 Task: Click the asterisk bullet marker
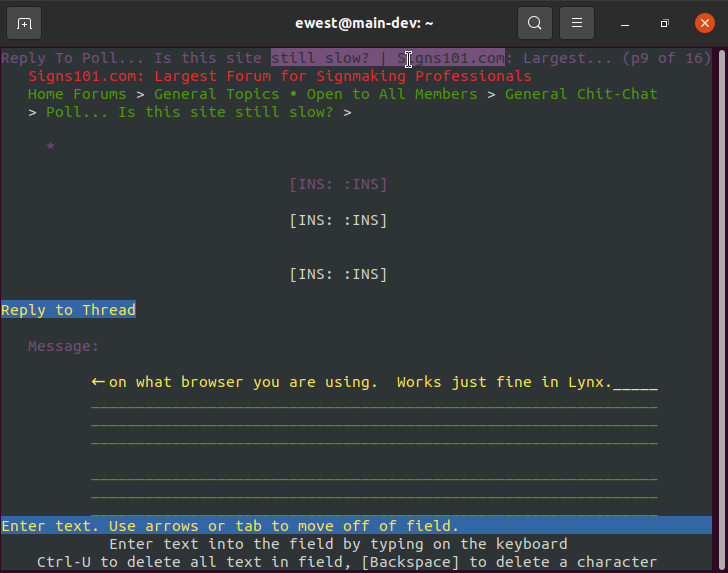50,148
